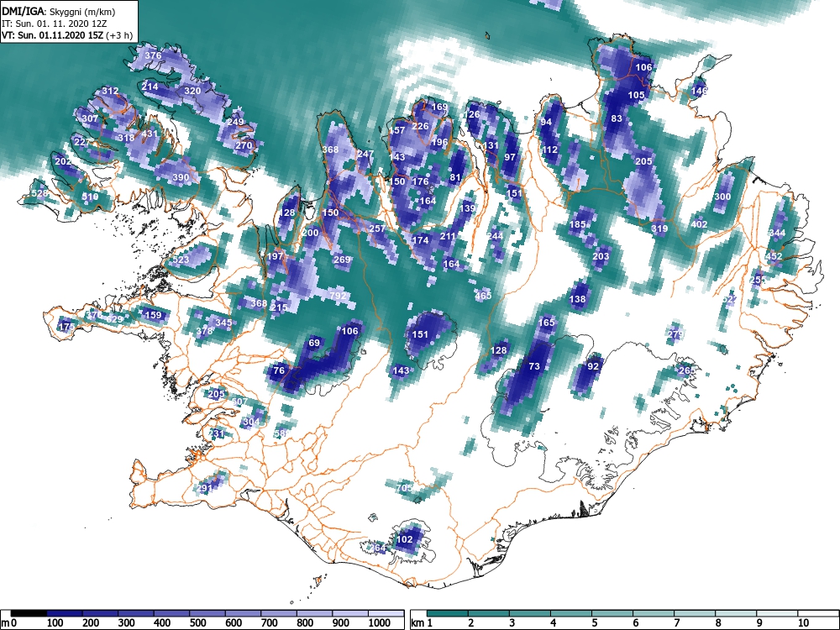Select the darkest teal swatch after 'km 1'
The width and height of the screenshot is (840, 630).
tap(448, 613)
